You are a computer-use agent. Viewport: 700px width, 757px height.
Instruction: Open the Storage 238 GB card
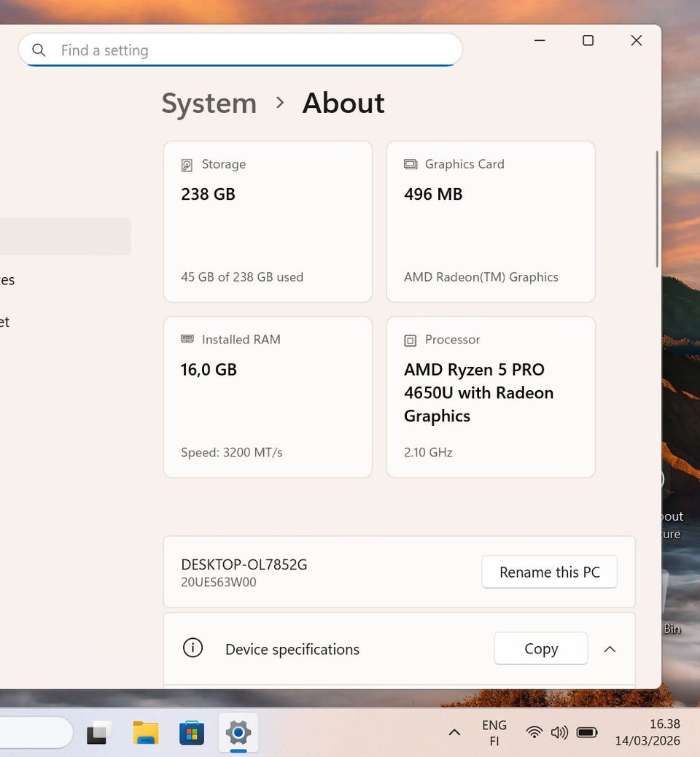tap(268, 222)
